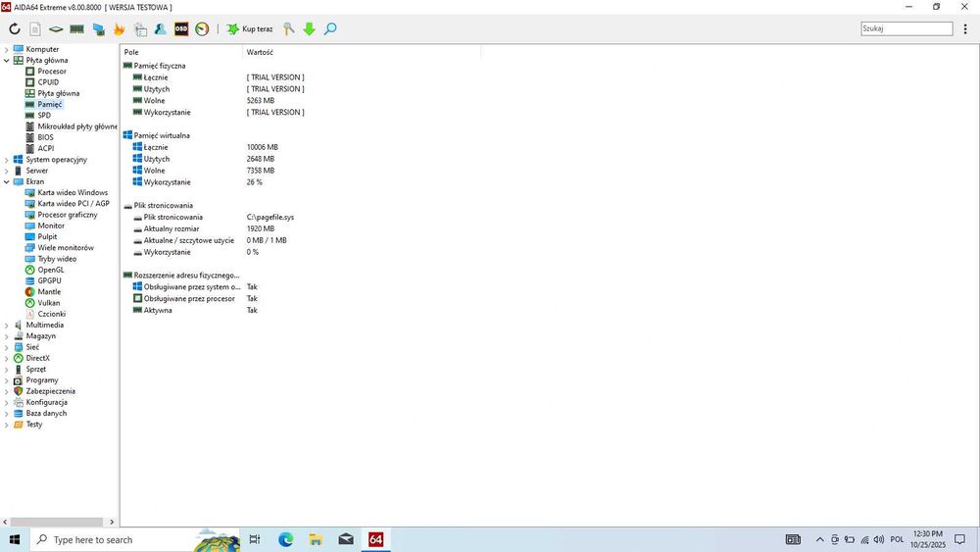Select Karta wideo PCI / AGP

[73, 204]
